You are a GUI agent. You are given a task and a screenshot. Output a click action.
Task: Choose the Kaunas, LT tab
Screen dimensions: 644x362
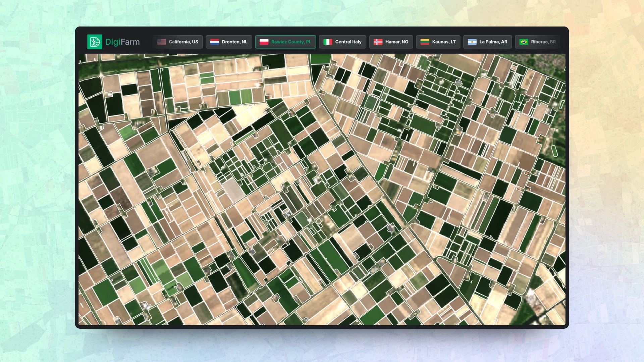[438, 42]
